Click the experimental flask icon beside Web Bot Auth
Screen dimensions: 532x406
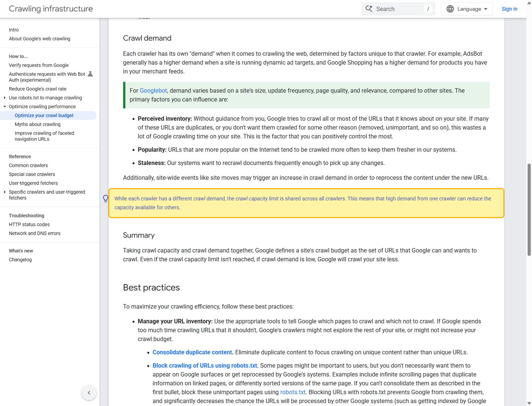pyautogui.click(x=90, y=74)
